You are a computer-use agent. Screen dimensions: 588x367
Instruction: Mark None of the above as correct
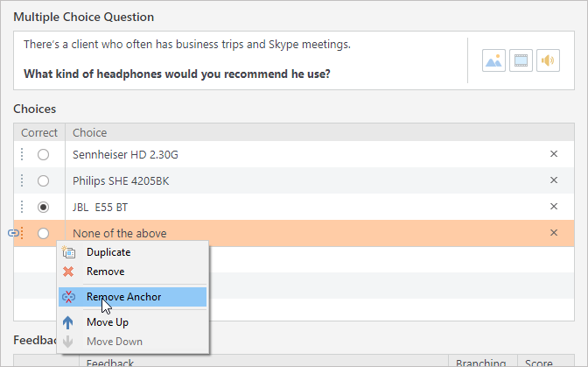pyautogui.click(x=43, y=234)
